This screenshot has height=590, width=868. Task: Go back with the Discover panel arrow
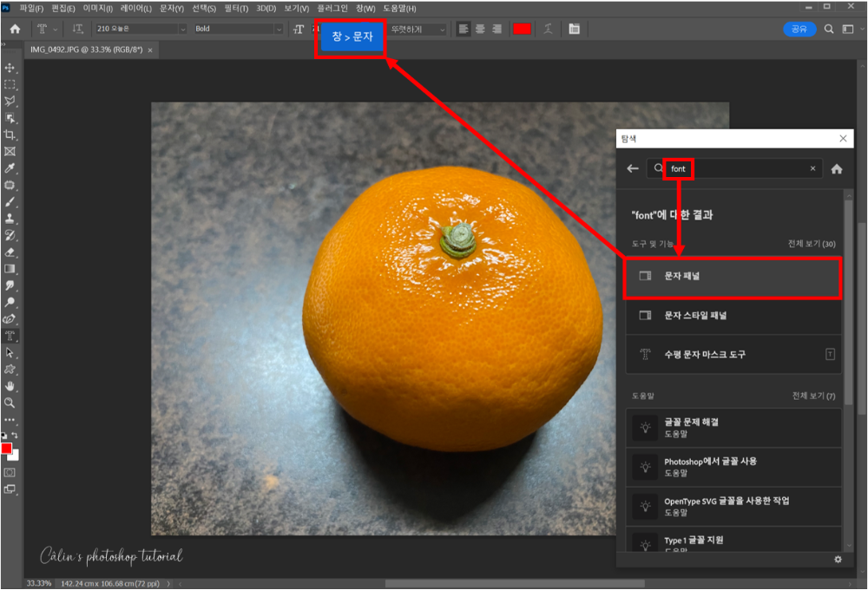tap(633, 169)
